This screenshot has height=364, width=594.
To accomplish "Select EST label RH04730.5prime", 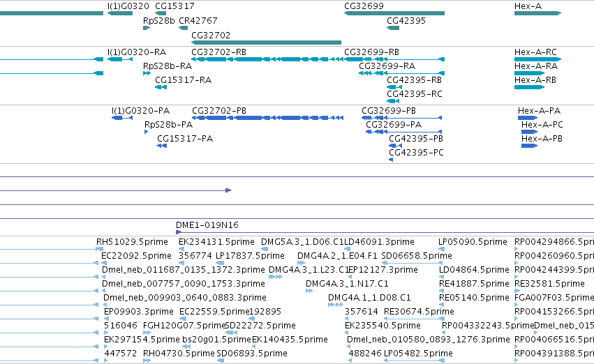I will [179, 354].
